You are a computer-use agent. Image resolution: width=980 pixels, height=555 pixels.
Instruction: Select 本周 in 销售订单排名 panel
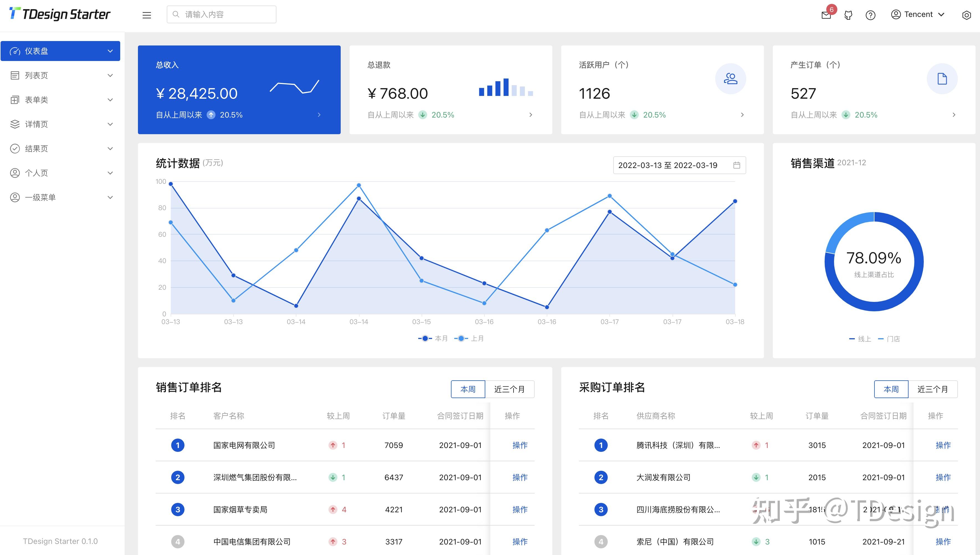point(468,389)
